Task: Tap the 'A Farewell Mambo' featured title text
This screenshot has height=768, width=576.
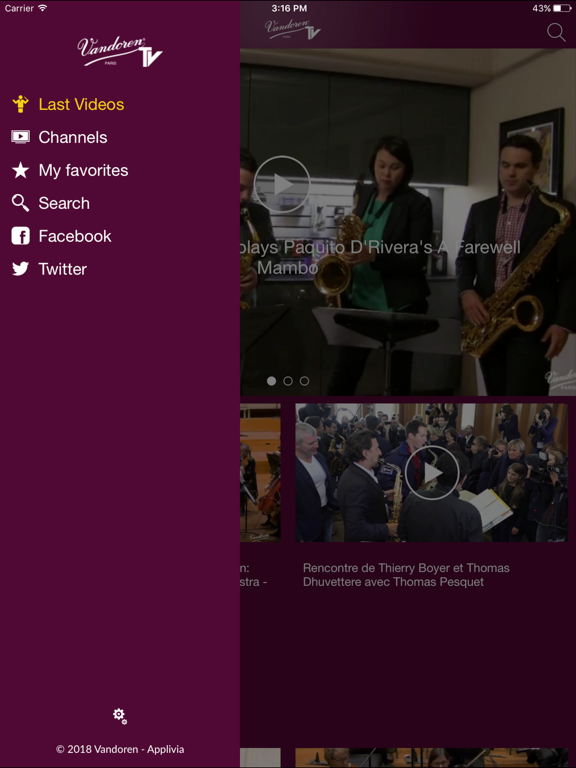Action: [380, 258]
